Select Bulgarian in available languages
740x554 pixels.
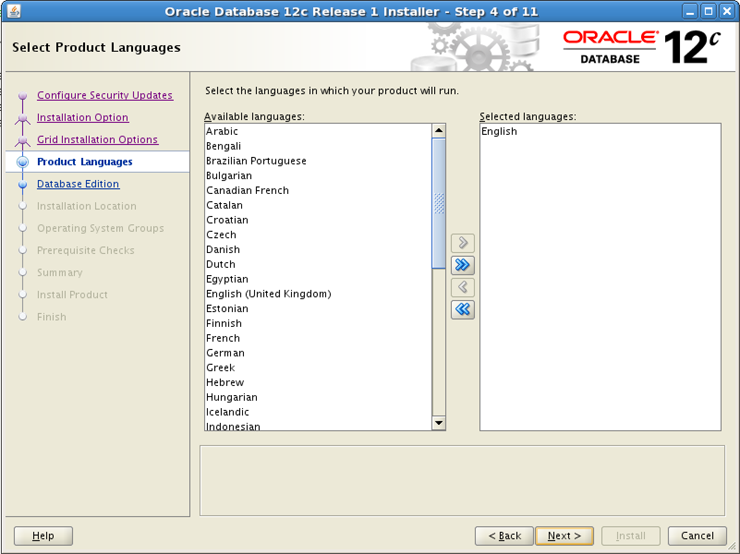pos(318,176)
